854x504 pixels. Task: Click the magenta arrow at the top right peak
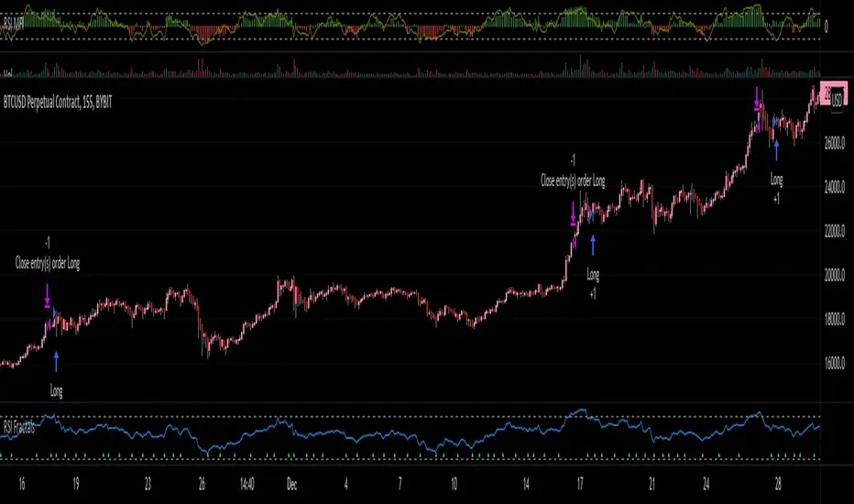coord(757,97)
